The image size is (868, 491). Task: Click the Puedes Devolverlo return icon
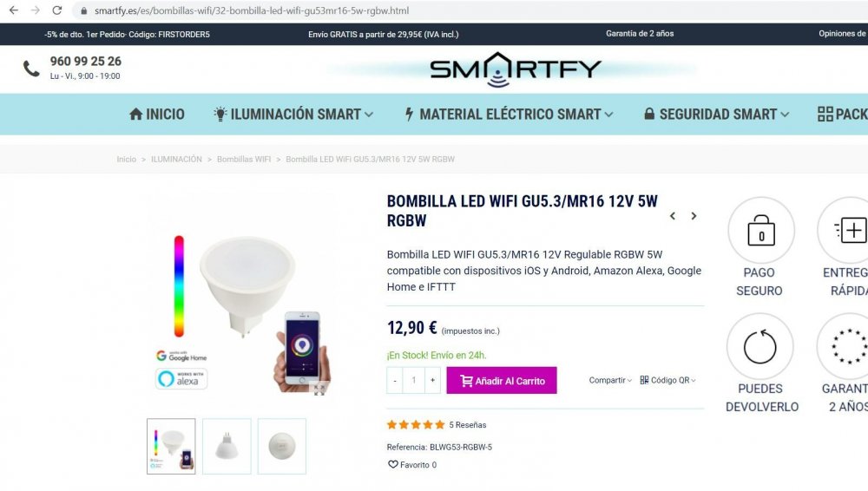(760, 346)
